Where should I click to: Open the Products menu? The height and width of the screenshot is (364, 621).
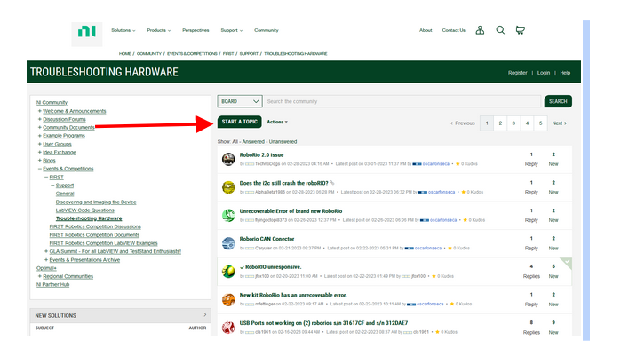pos(159,30)
